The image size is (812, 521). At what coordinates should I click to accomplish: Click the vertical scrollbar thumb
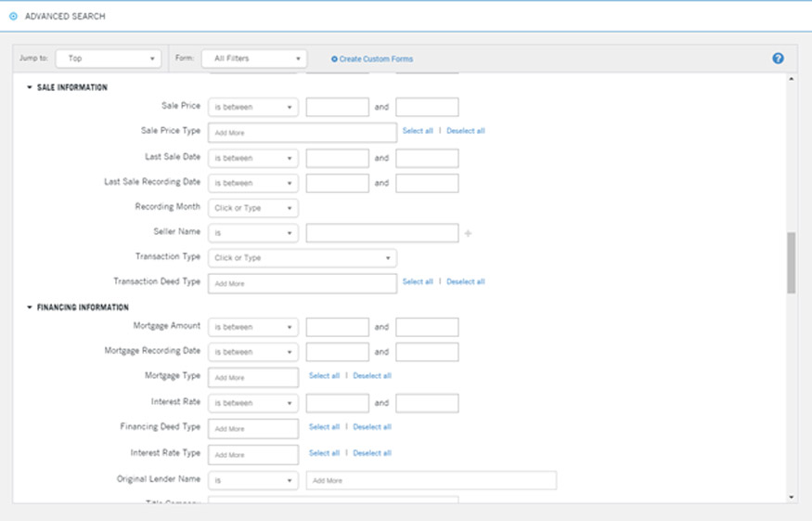pos(792,263)
